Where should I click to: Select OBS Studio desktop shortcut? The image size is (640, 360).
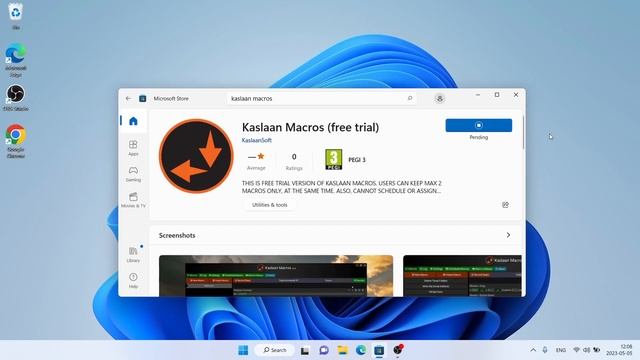pos(16,98)
